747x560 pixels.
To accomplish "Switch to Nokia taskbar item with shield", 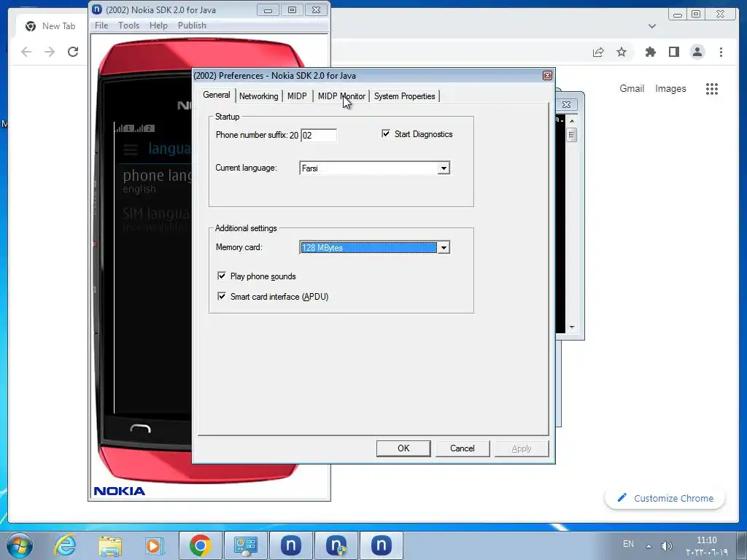I will pos(336,545).
